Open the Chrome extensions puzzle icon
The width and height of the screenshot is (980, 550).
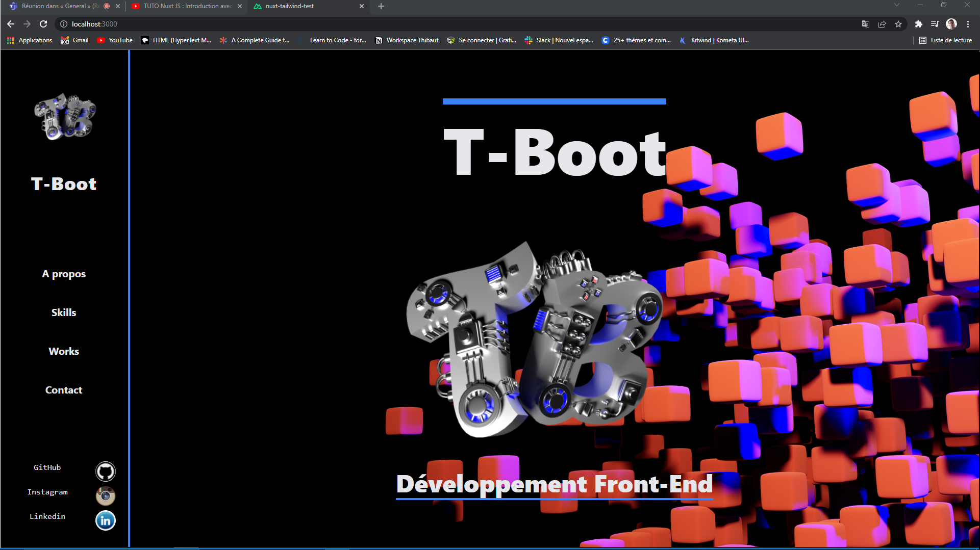click(918, 24)
